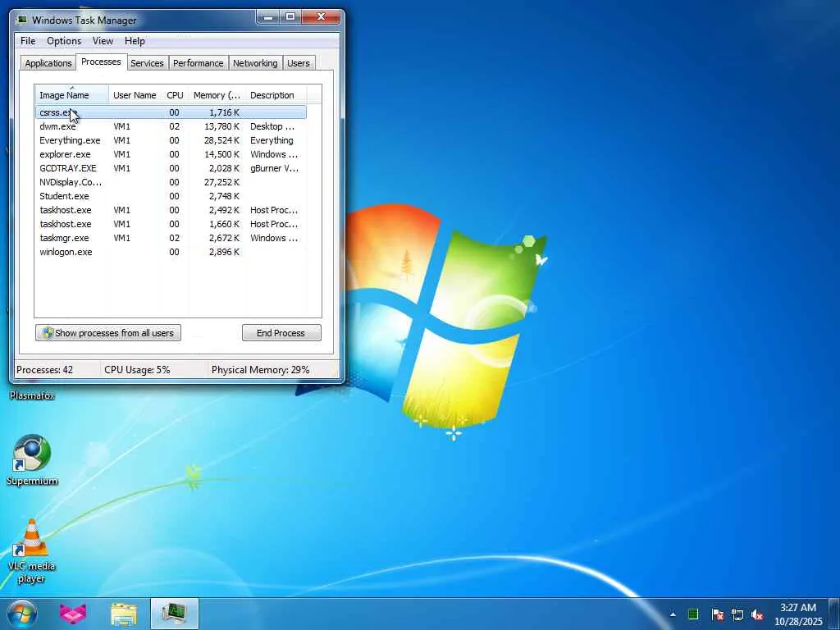This screenshot has width=840, height=630.
Task: Click memory value 27,252 K
Action: 221,182
